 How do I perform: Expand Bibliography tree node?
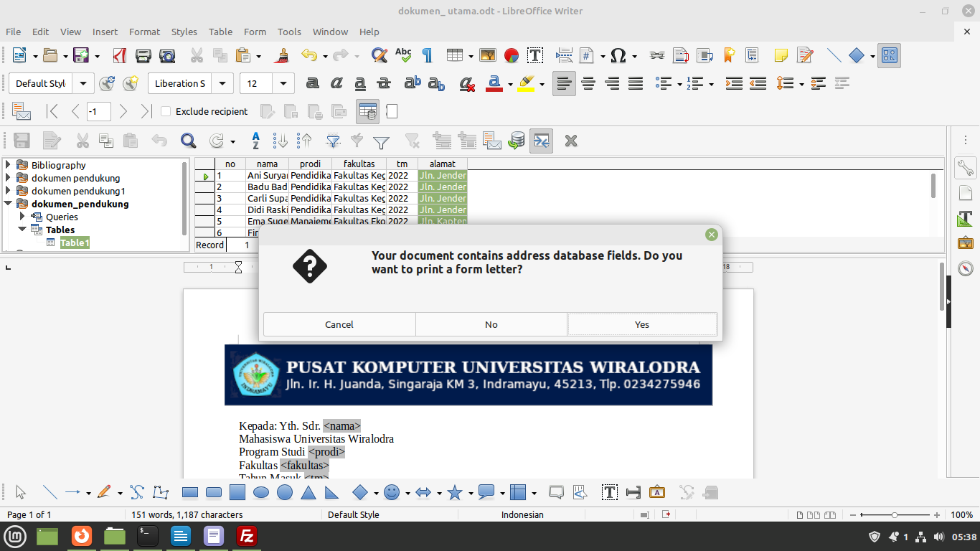tap(9, 165)
